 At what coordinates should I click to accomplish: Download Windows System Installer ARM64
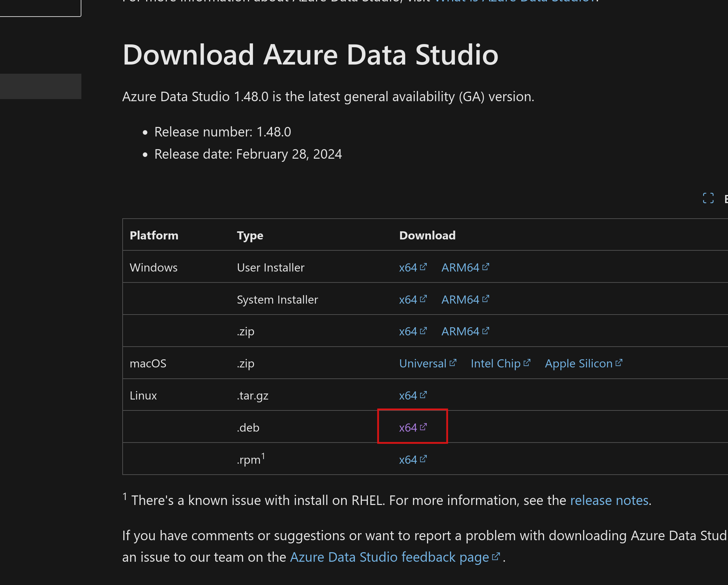click(x=460, y=300)
